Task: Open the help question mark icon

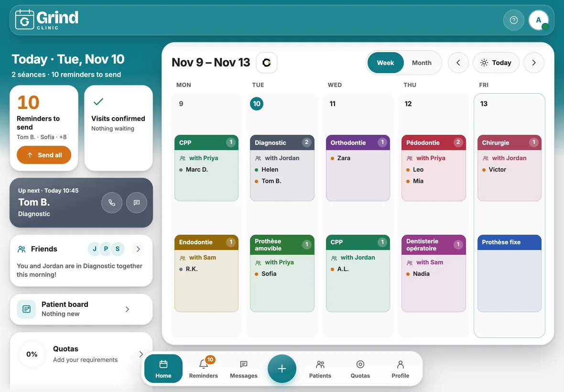Action: (x=514, y=20)
